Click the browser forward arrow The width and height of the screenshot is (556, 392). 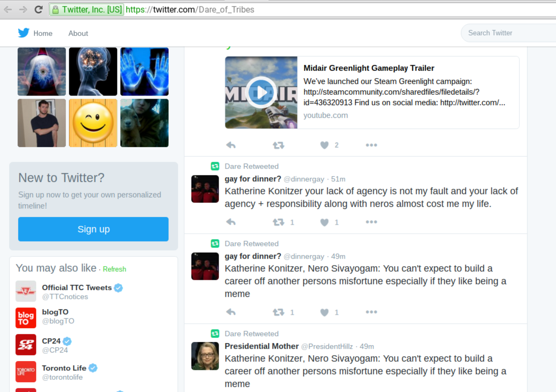click(x=23, y=10)
